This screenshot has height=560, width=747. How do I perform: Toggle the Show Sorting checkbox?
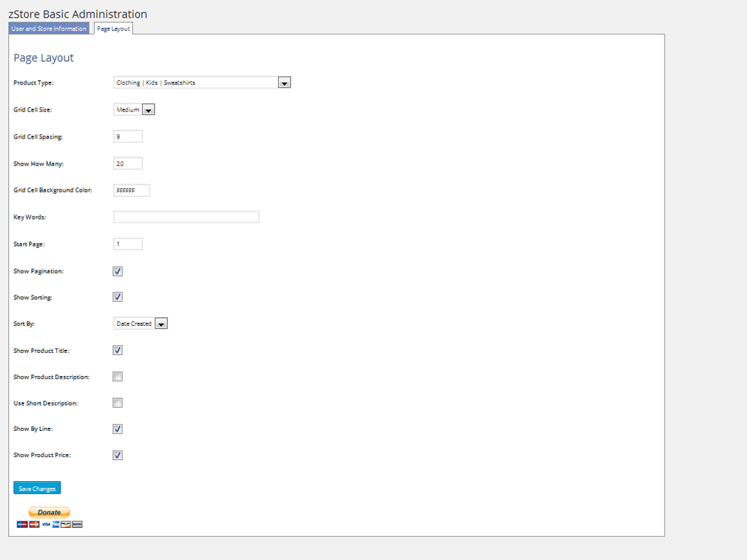pyautogui.click(x=117, y=297)
